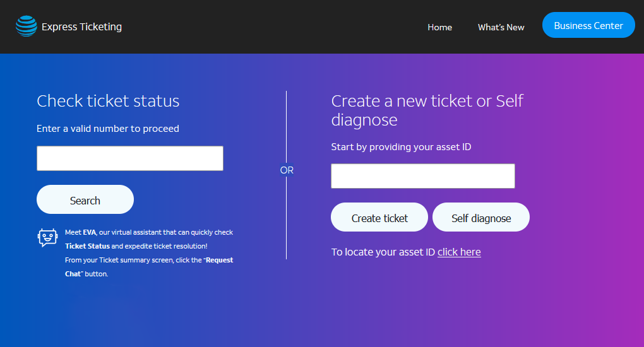Follow the 'click here' asset ID link
Viewport: 644px width, 347px height.
459,252
